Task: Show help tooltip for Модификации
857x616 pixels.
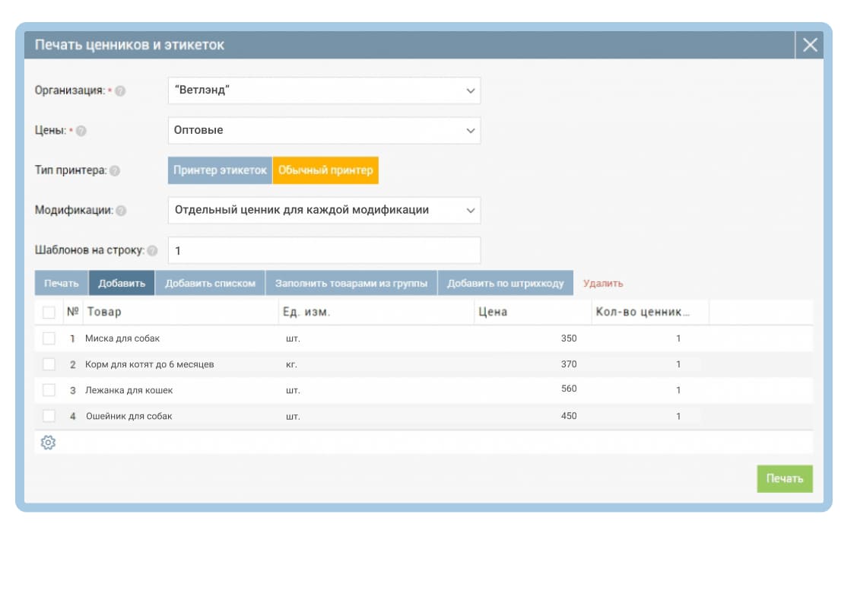Action: click(x=122, y=211)
